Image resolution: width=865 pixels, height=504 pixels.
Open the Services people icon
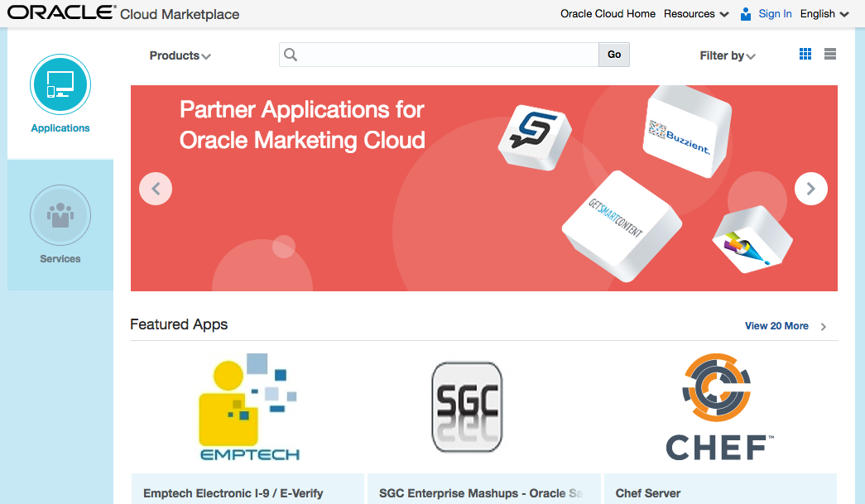click(x=60, y=215)
